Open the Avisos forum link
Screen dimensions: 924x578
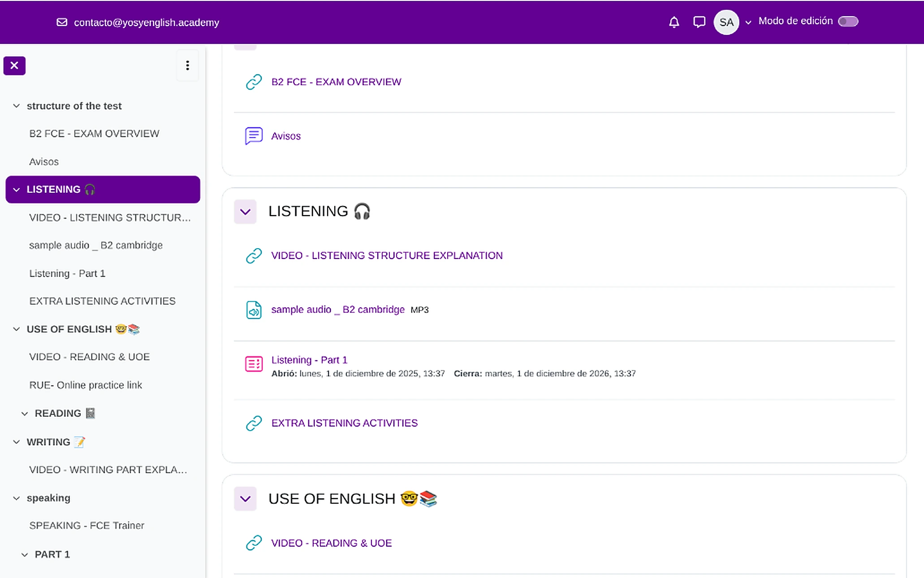(x=286, y=136)
